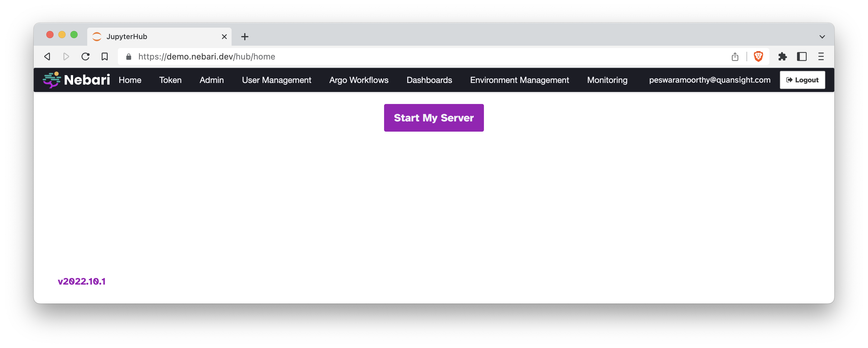Viewport: 868px width, 348px height.
Task: Open the browser hamburger menu
Action: click(x=821, y=56)
